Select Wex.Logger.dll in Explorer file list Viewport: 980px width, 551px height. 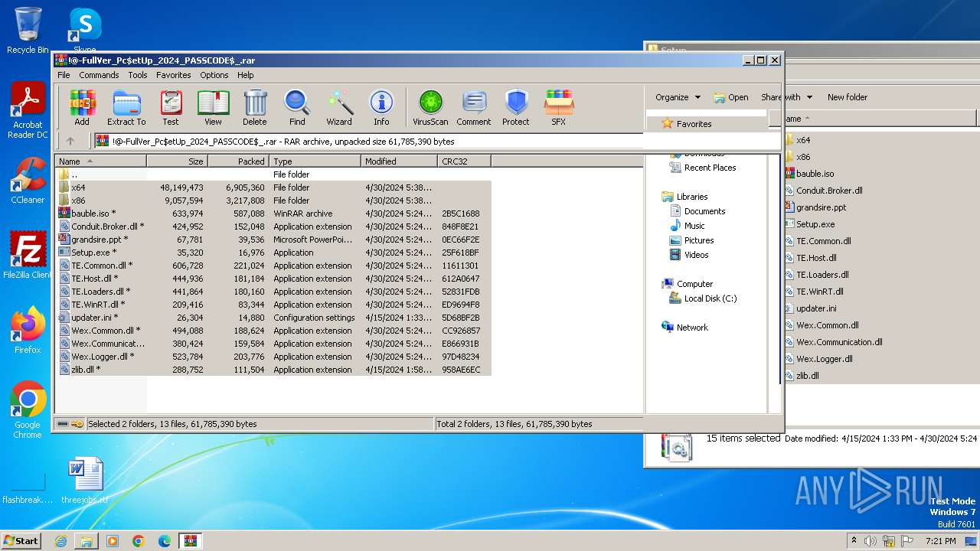(x=824, y=359)
